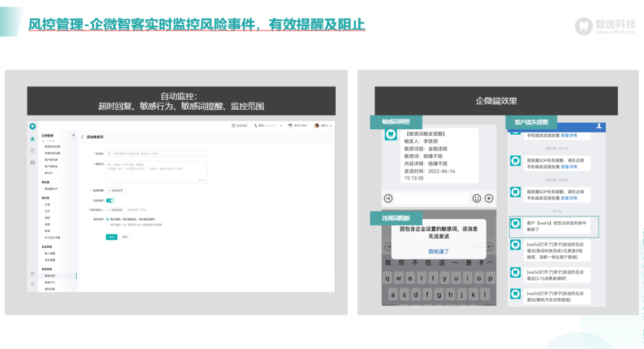Open 员工名片设置 in the sidebar
The width and height of the screenshot is (644, 349).
coord(52,238)
